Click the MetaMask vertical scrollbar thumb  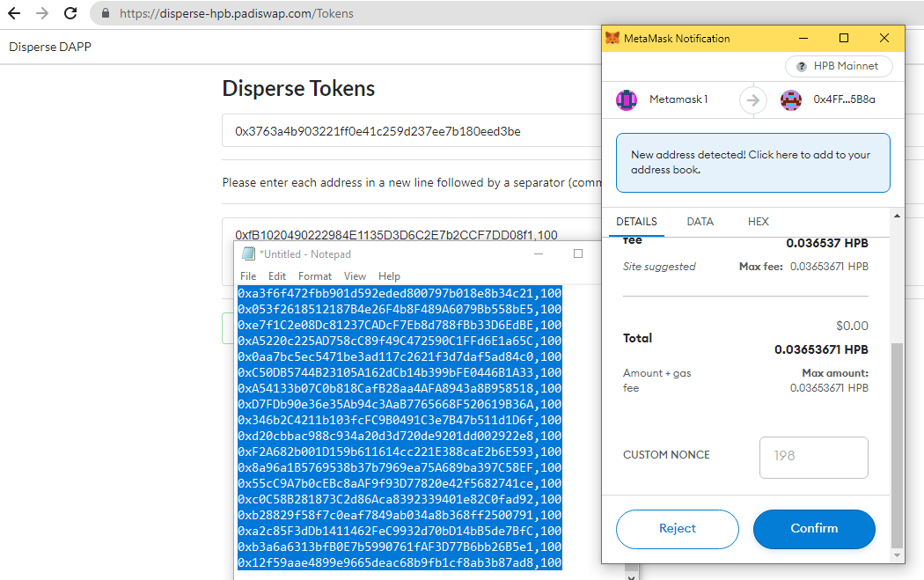point(897,445)
